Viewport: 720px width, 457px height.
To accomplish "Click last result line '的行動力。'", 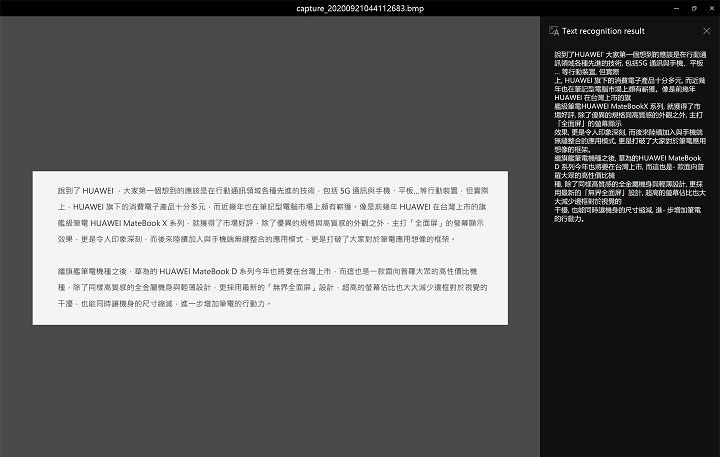I will coord(569,219).
